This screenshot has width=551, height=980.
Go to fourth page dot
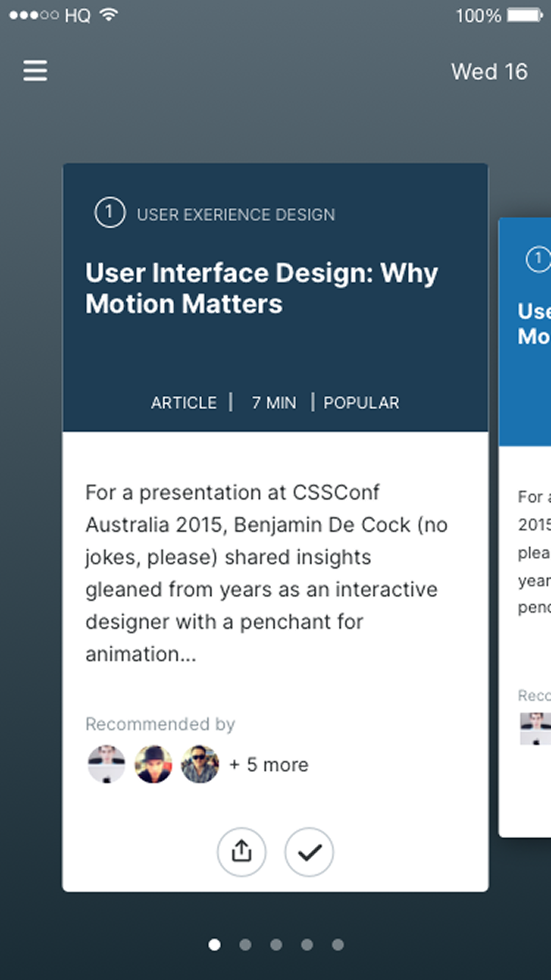click(x=307, y=945)
